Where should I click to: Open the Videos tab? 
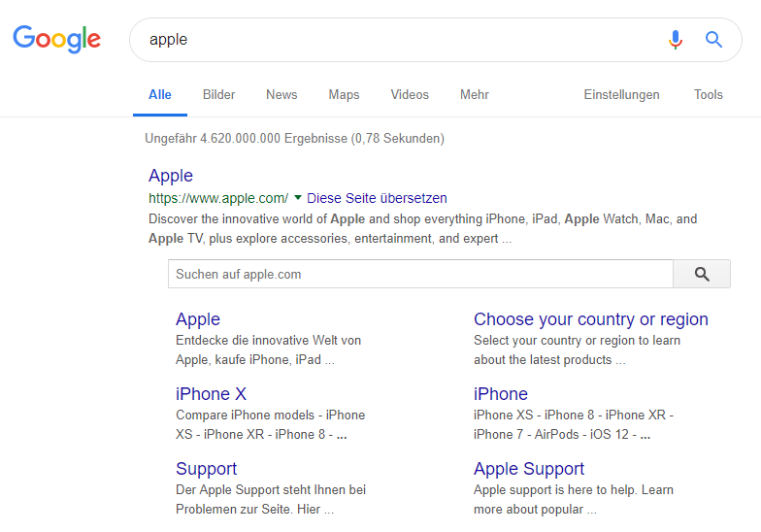click(410, 95)
